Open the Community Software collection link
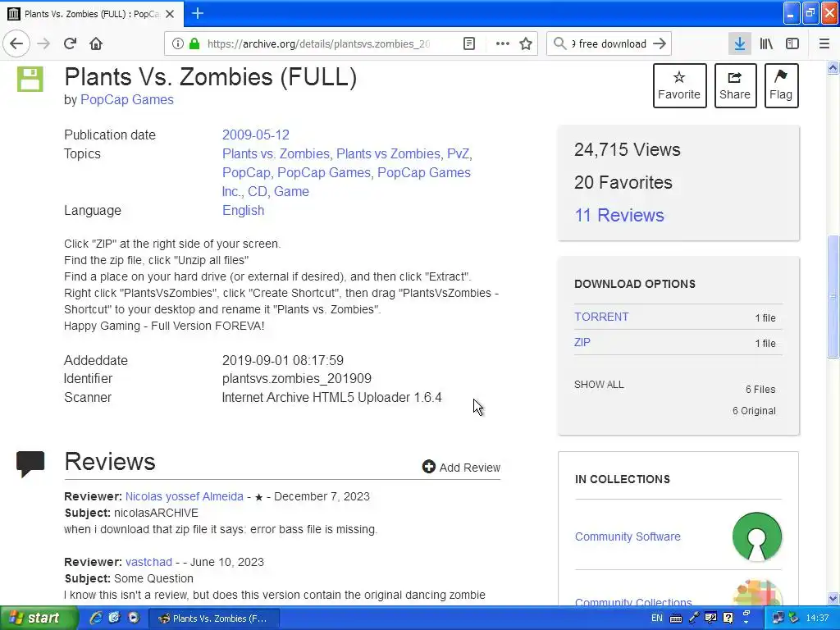The image size is (840, 630). click(628, 536)
